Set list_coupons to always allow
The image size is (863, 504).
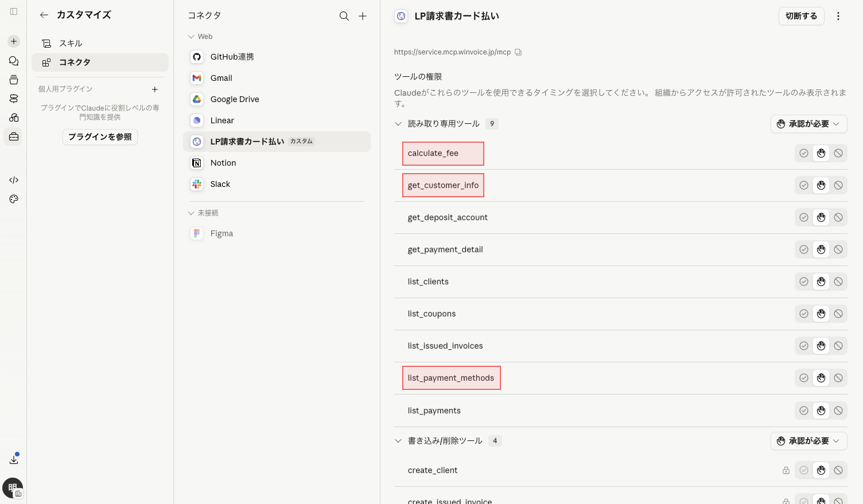804,314
